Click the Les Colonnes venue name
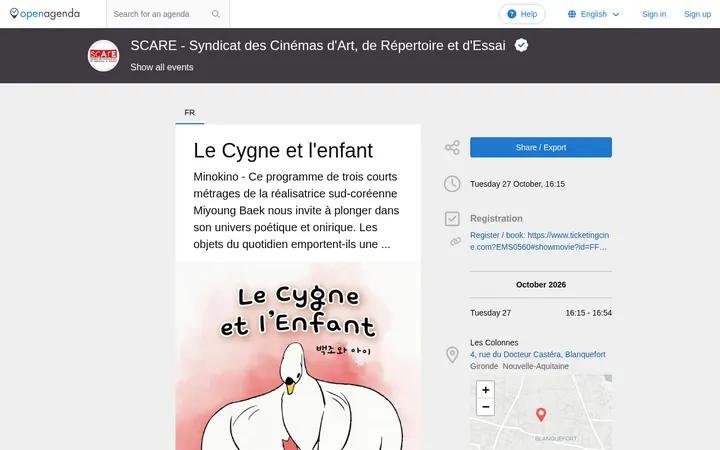720x450 pixels. 494,343
